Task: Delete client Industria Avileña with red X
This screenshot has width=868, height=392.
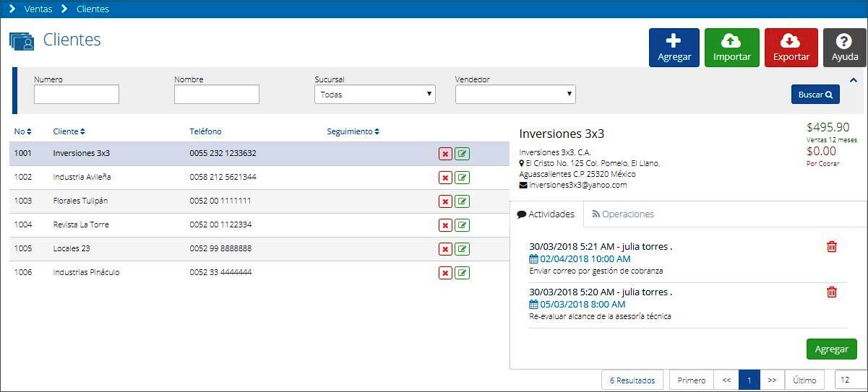Action: tap(445, 178)
